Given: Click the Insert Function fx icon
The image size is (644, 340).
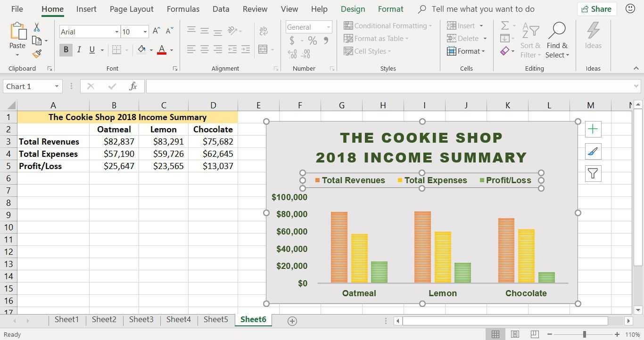Looking at the screenshot, I should [133, 86].
